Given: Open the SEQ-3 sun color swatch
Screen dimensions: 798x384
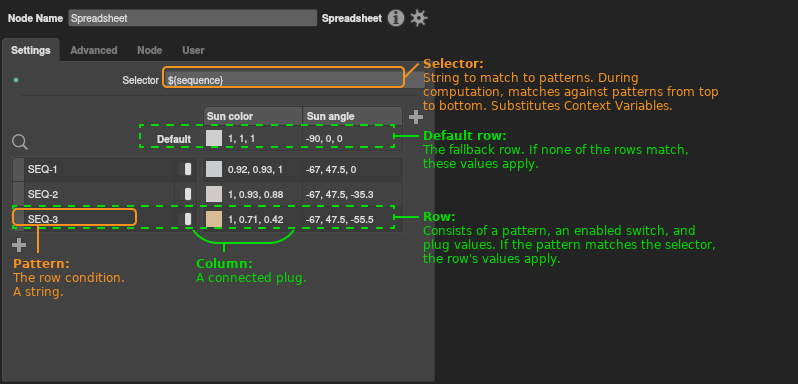Looking at the screenshot, I should point(214,219).
